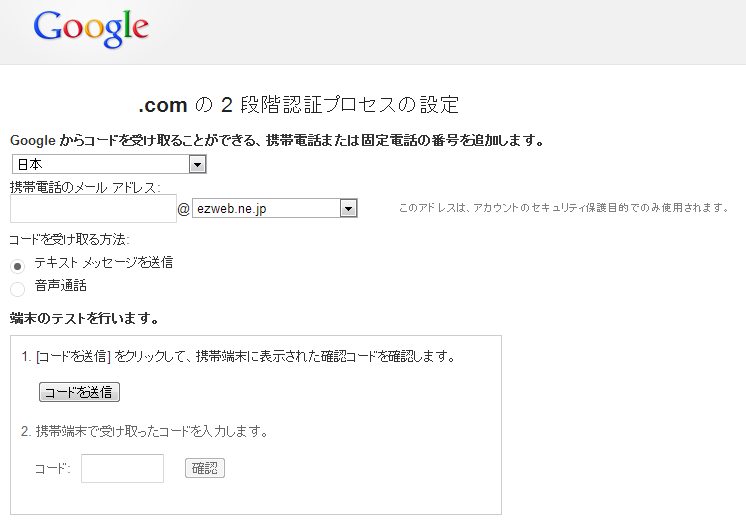746x522 pixels.
Task: Click the 確認 button
Action: click(205, 468)
